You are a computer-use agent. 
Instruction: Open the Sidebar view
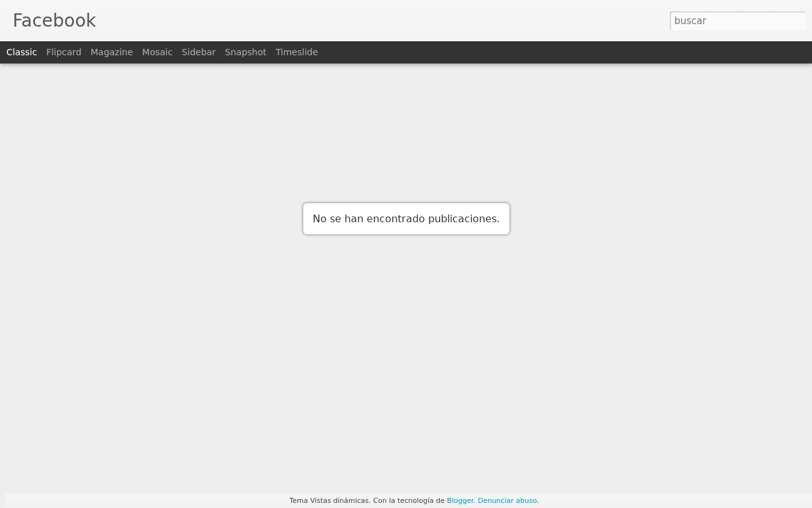(x=199, y=52)
